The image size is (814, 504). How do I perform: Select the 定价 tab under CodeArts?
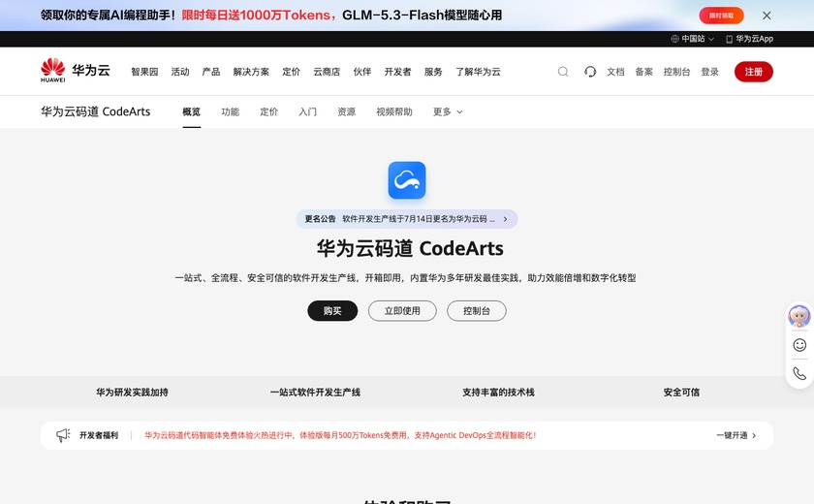click(x=269, y=111)
